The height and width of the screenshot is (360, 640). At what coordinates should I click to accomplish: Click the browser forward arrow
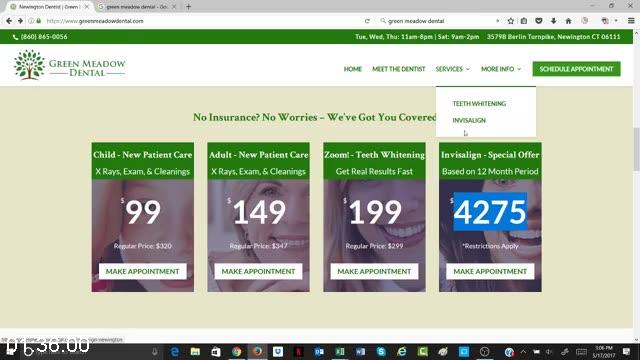click(20, 21)
